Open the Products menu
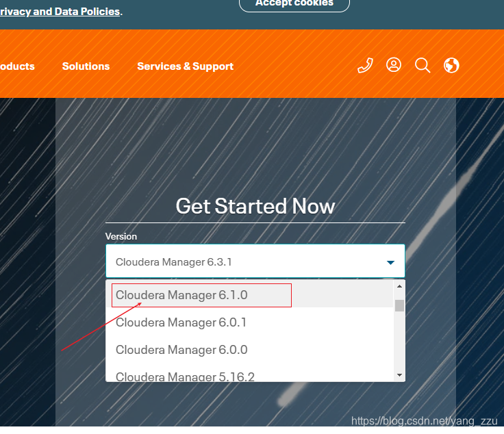 coord(17,66)
